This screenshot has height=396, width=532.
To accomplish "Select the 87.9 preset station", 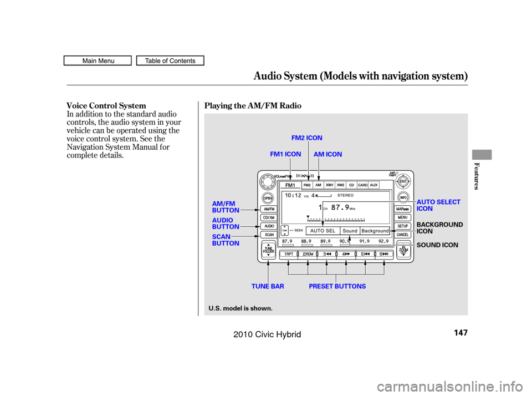I will 288,241.
